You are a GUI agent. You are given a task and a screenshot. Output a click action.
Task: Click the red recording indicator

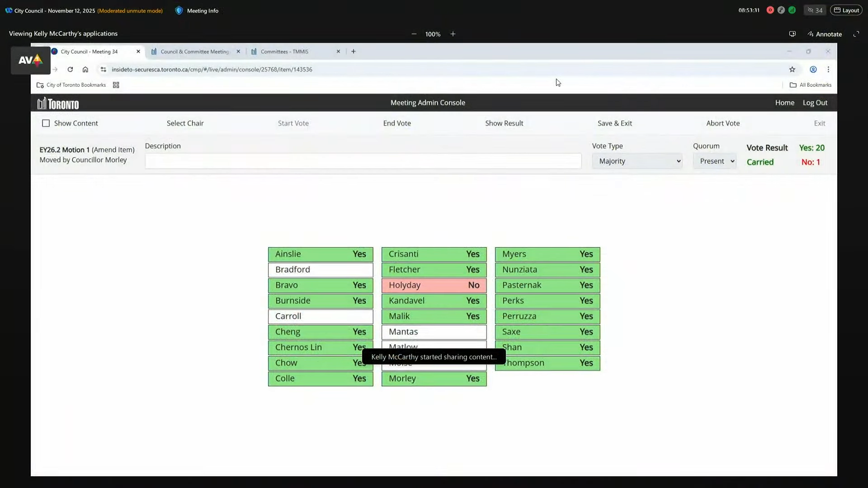point(770,10)
